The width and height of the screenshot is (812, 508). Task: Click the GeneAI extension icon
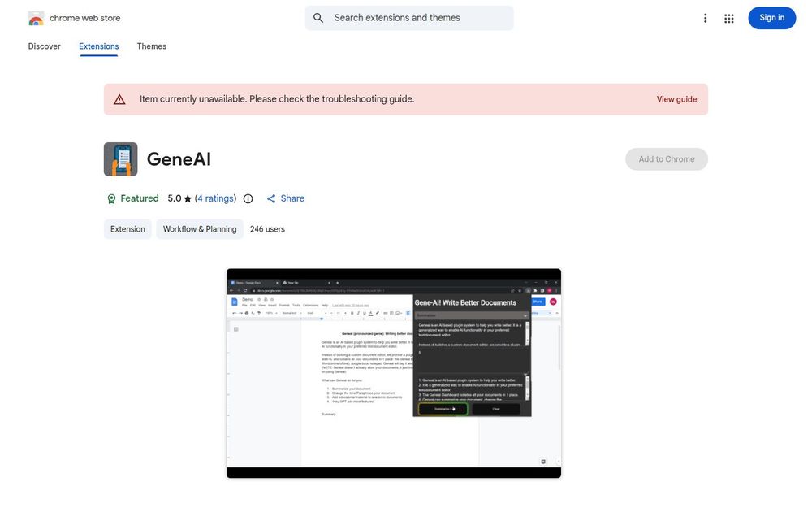121,159
